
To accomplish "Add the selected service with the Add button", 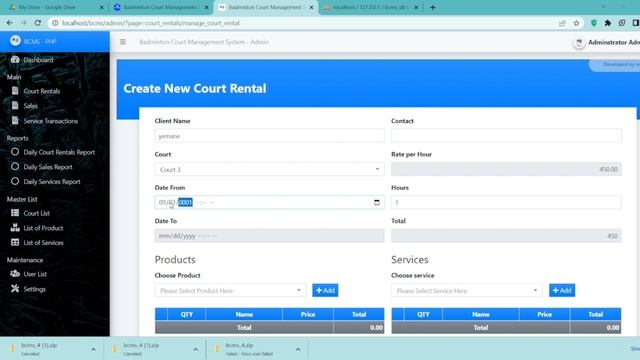I will click(x=562, y=290).
